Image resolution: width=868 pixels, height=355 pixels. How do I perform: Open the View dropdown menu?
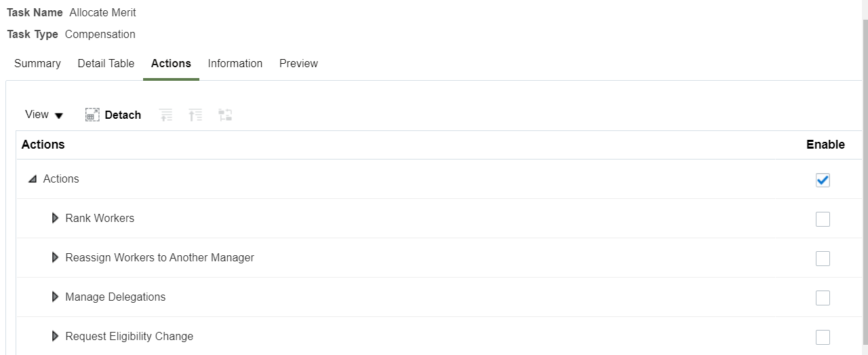(x=44, y=115)
